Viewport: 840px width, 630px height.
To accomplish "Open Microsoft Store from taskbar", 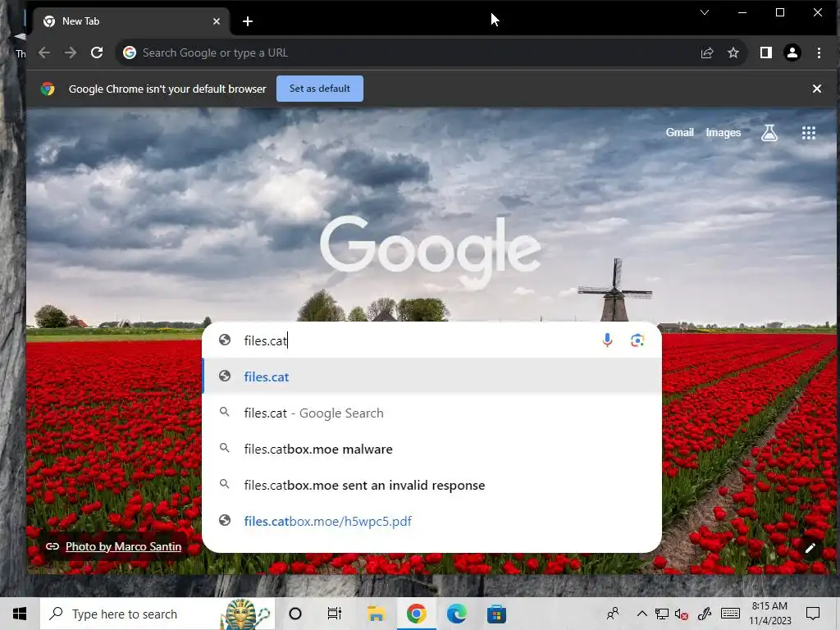I will coord(496,614).
